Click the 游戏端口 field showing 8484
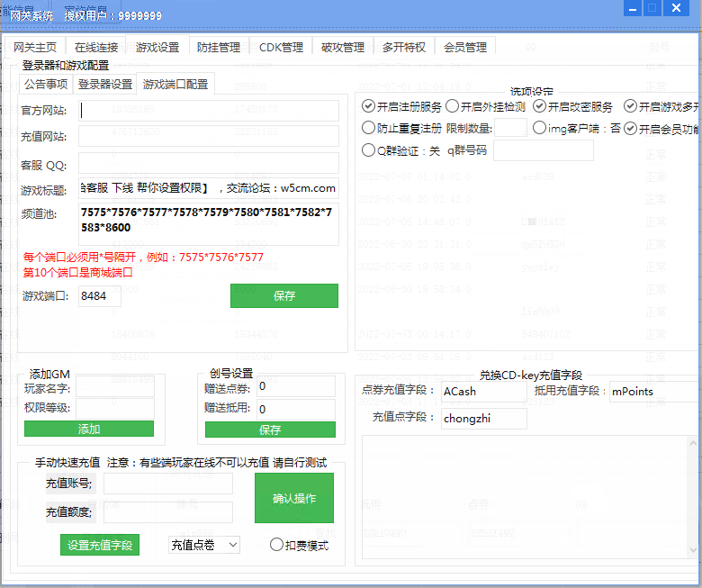The height and width of the screenshot is (588, 702). 99,296
